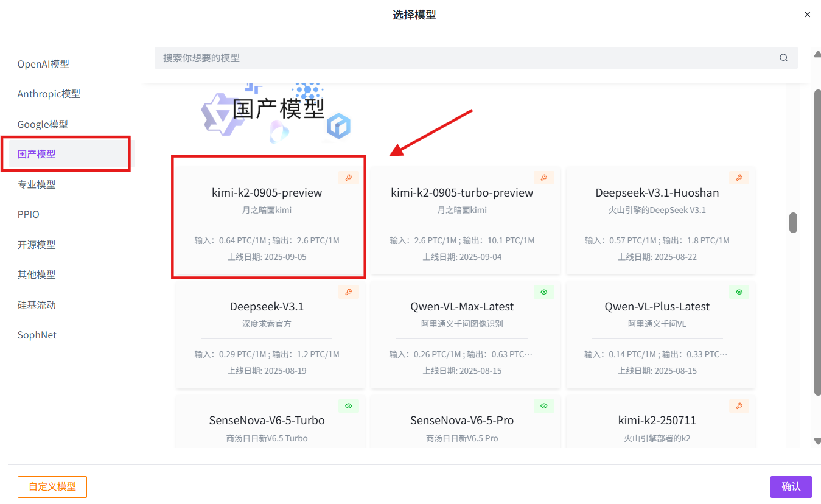This screenshot has height=504, width=821.
Task: Click the 上线日期: 2025-09-04 text
Action: tap(463, 257)
